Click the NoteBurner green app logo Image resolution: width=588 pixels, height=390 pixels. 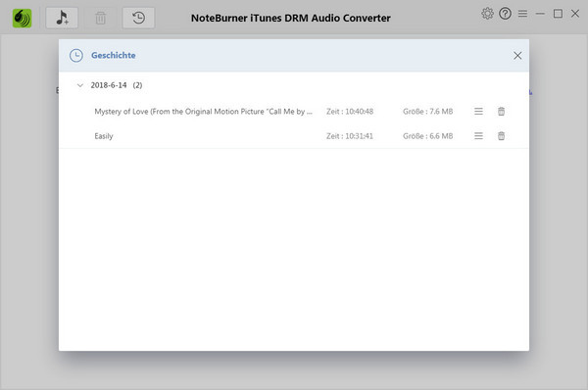tap(22, 19)
